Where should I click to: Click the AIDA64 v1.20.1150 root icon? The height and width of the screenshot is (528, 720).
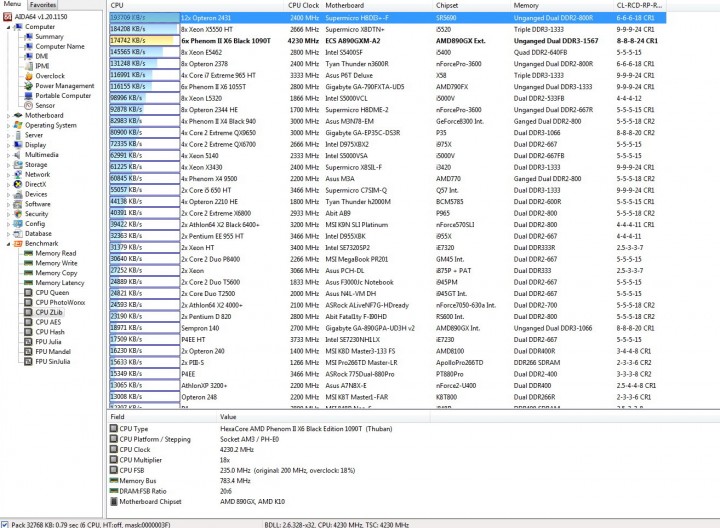pyautogui.click(x=7, y=17)
